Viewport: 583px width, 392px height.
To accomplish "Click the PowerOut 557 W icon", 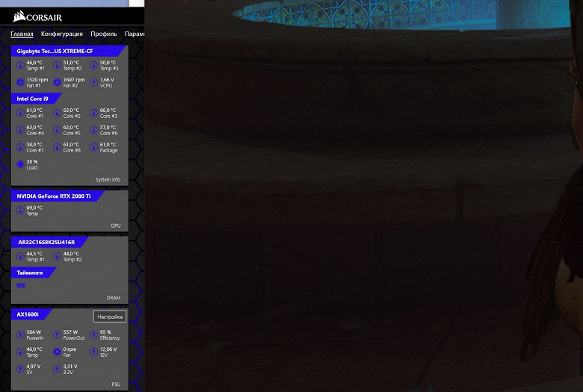I will click(57, 335).
